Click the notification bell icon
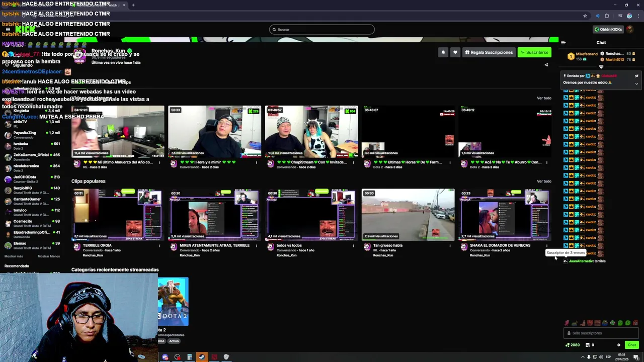 (x=443, y=52)
